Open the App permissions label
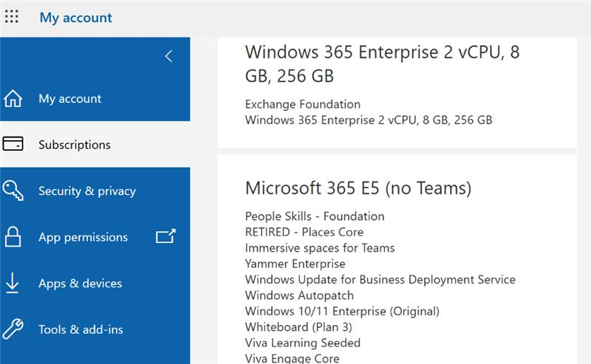591x364 pixels. [83, 237]
